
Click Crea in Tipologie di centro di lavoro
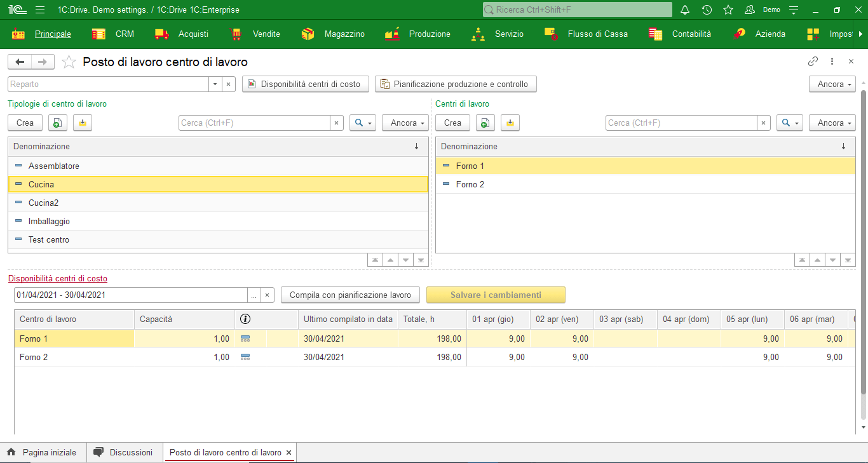point(25,123)
